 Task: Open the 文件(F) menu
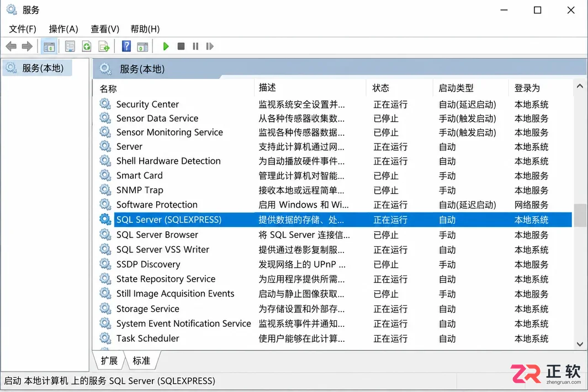click(x=23, y=29)
